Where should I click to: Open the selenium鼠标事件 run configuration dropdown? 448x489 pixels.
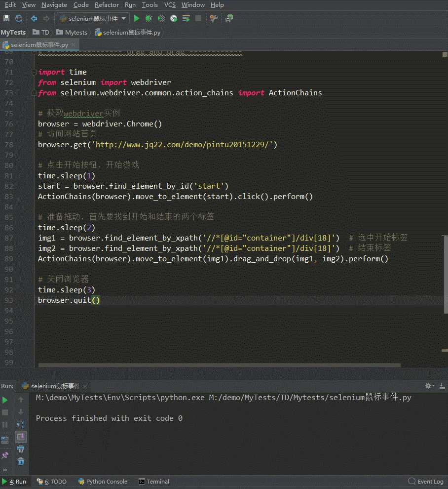(x=93, y=19)
